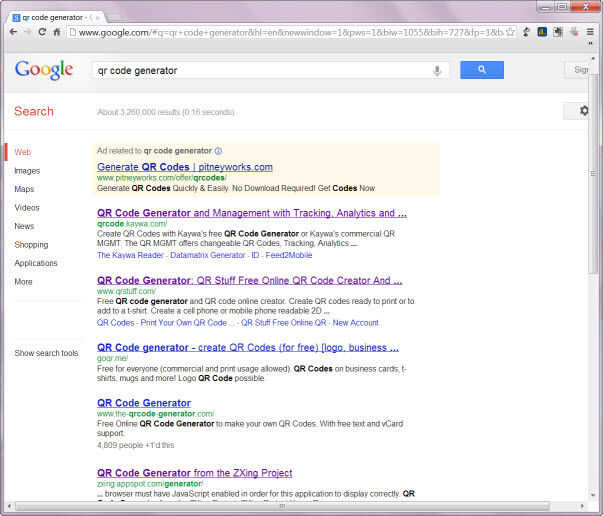
Task: Switch to Videos results
Action: click(27, 208)
